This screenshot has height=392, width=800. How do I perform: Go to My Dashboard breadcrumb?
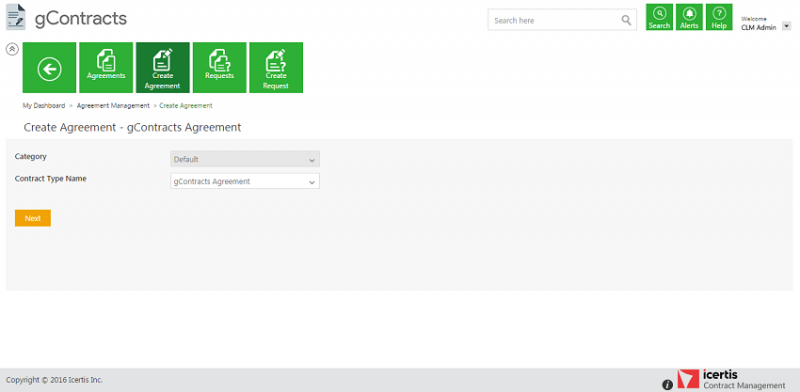pyautogui.click(x=44, y=106)
